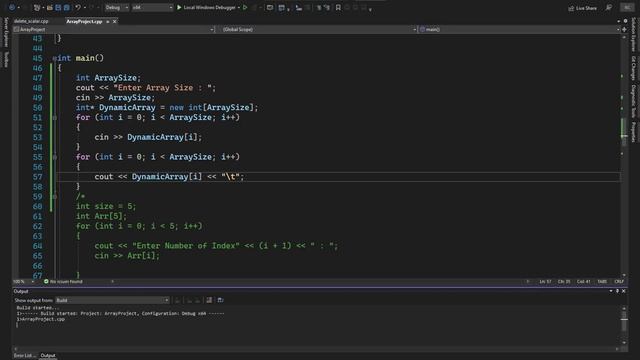Open the Diagnostic Tools side tab

click(x=634, y=101)
